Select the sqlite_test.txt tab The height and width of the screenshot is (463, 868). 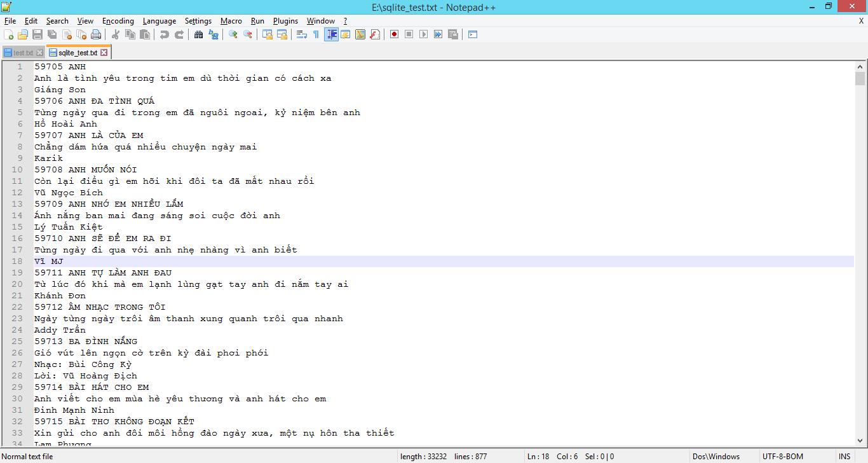click(78, 53)
